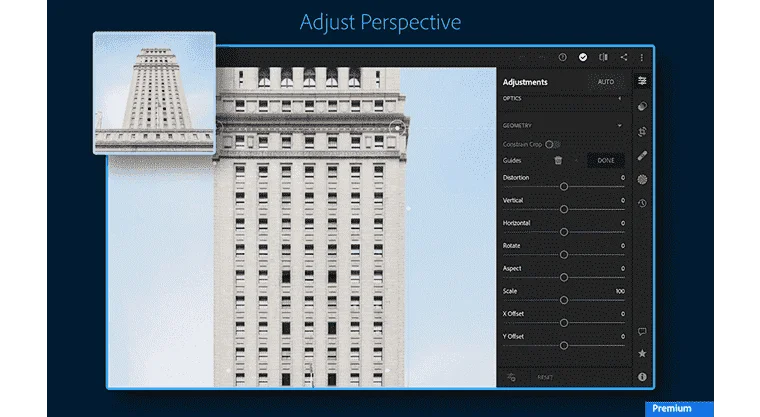Click the star ratings icon
Viewport: 760px width, 417px height.
(x=642, y=353)
